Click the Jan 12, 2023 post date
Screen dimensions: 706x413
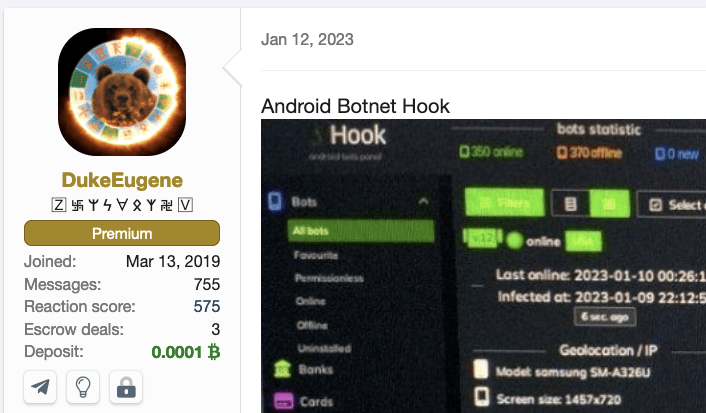[307, 40]
